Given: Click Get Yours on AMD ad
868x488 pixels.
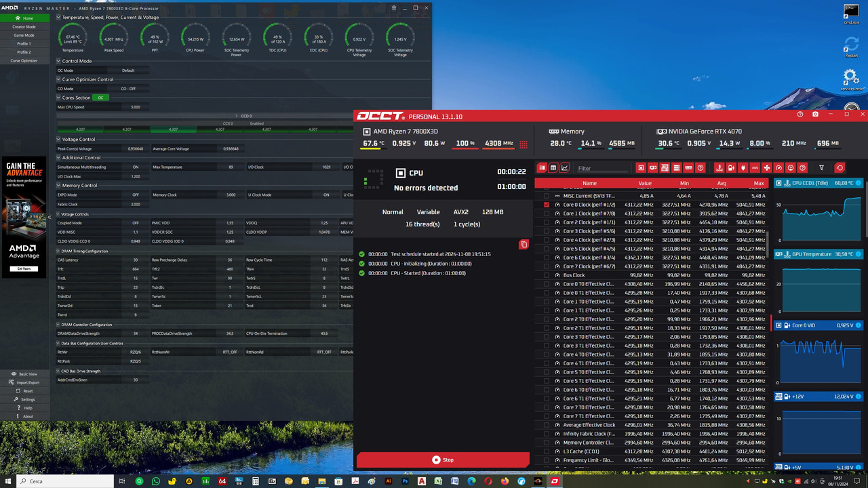Looking at the screenshot, I should tap(24, 268).
